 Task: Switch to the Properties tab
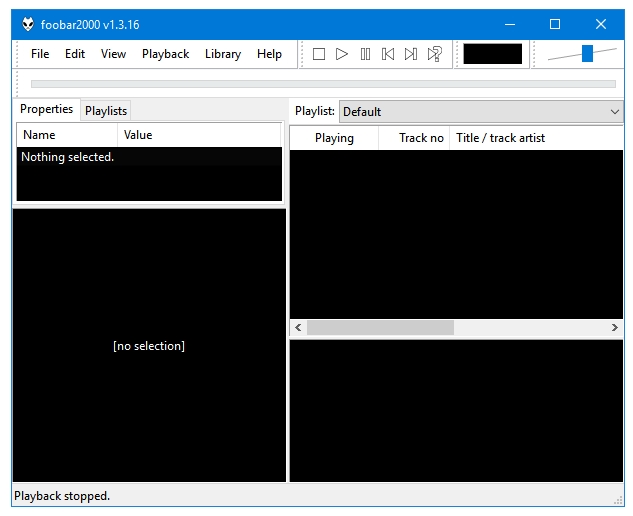point(46,109)
